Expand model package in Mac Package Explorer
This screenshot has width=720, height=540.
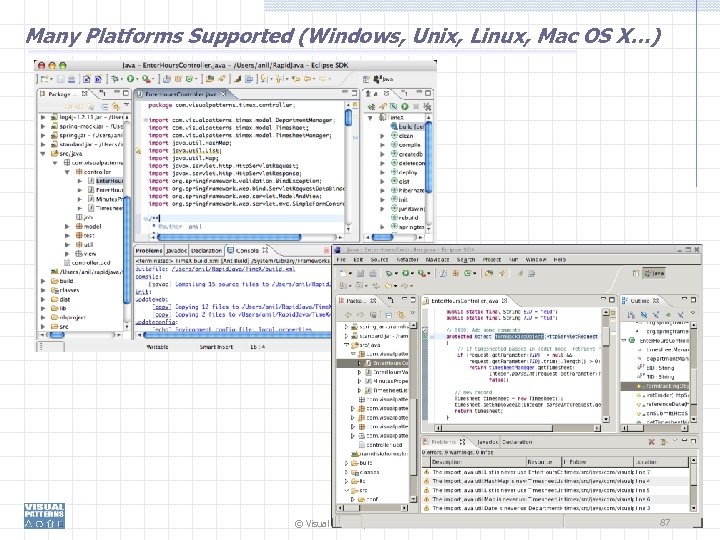[x=67, y=226]
